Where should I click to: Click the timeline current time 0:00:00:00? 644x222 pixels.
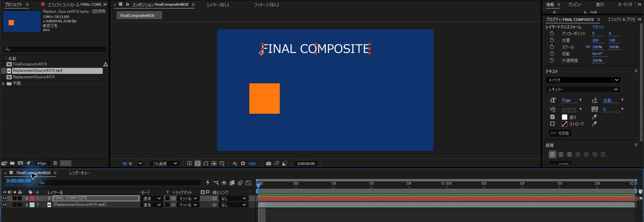point(19,181)
